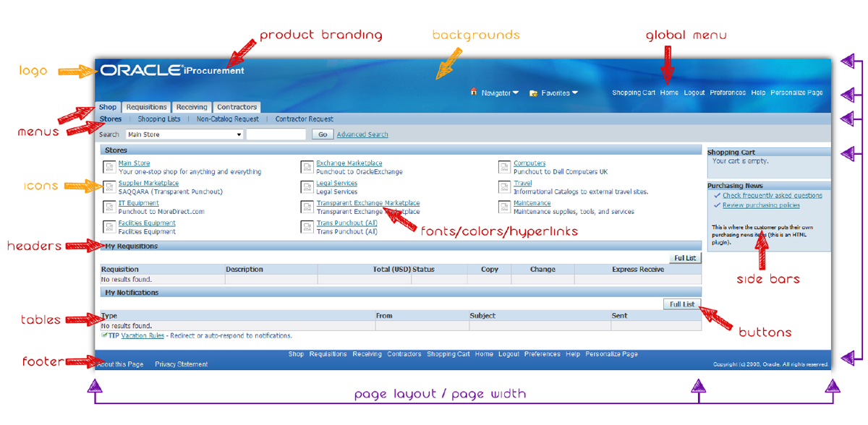Switch to the Shop tab
The width and height of the screenshot is (868, 425).
pos(107,107)
